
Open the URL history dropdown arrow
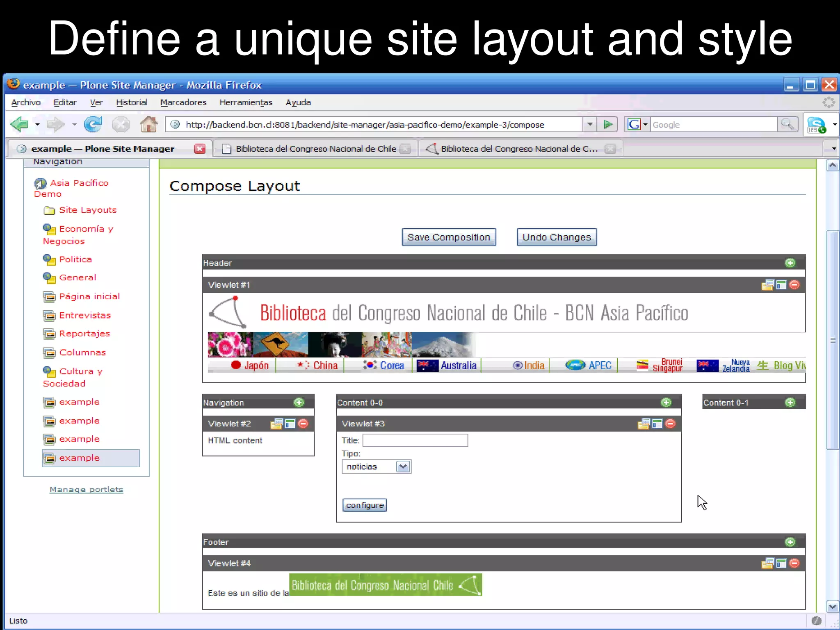pyautogui.click(x=589, y=124)
